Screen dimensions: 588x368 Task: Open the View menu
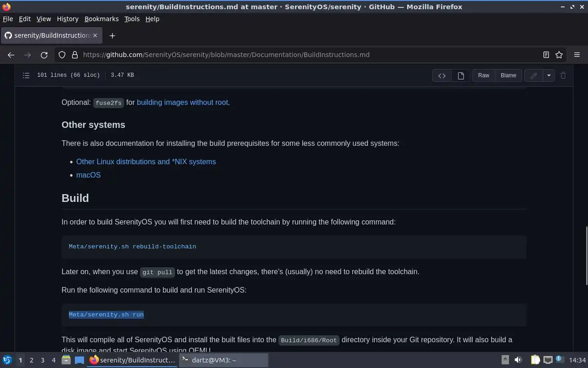[x=44, y=19]
